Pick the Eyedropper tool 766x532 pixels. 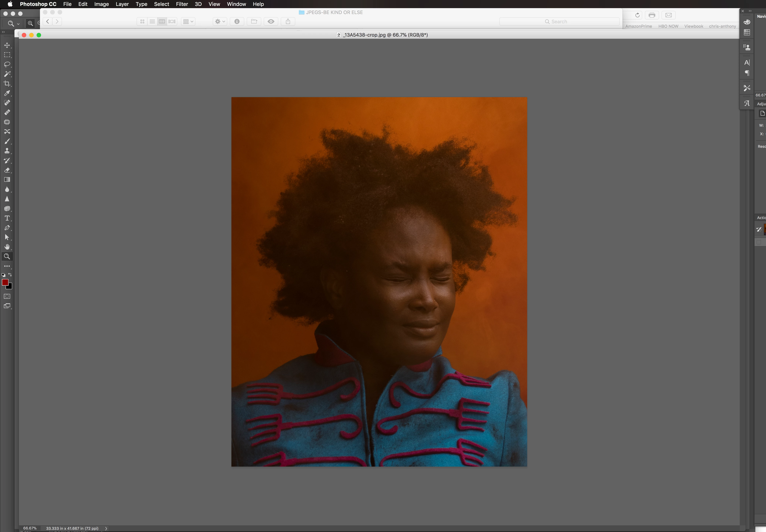7,93
